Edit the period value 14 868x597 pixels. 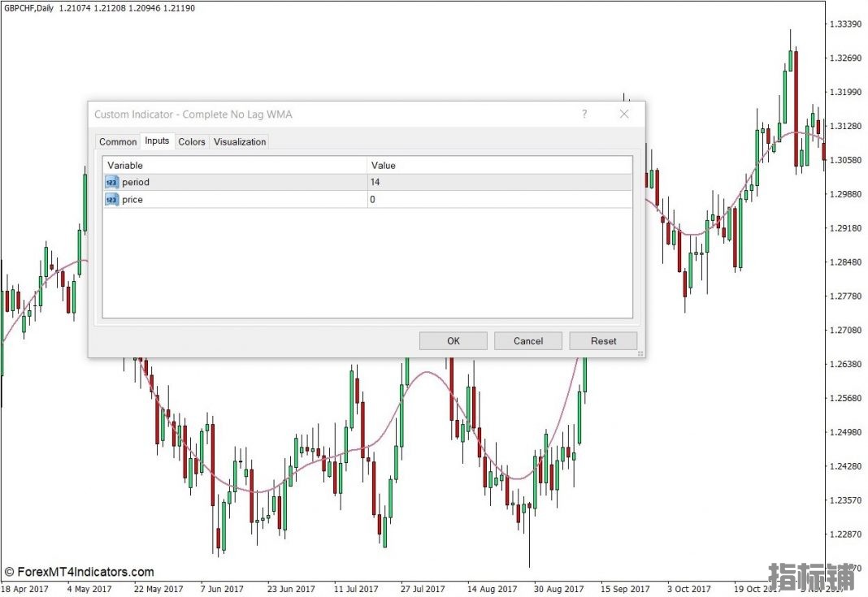(499, 182)
